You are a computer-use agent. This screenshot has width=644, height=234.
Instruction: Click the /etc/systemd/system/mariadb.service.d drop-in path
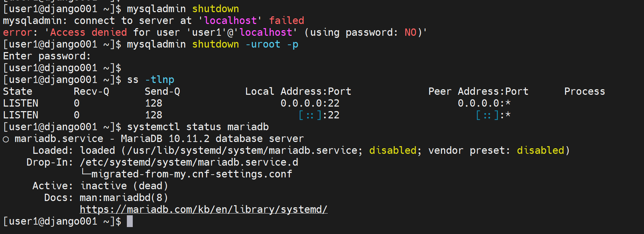[x=189, y=162]
